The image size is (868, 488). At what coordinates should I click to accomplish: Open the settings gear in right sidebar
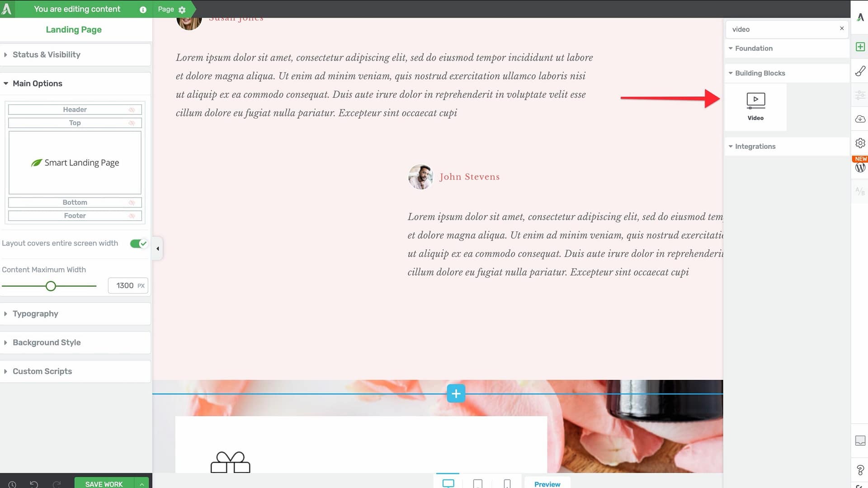860,143
